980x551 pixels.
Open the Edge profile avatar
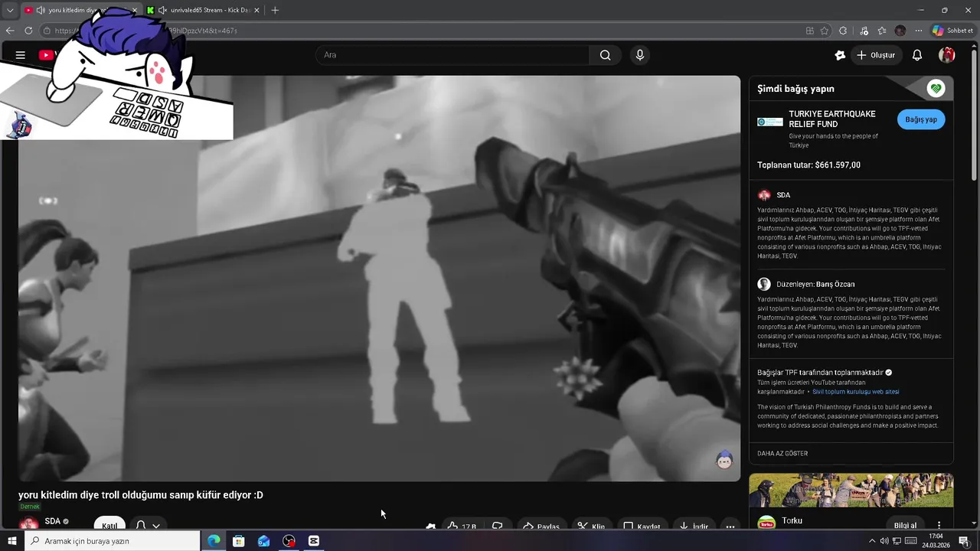tap(900, 31)
